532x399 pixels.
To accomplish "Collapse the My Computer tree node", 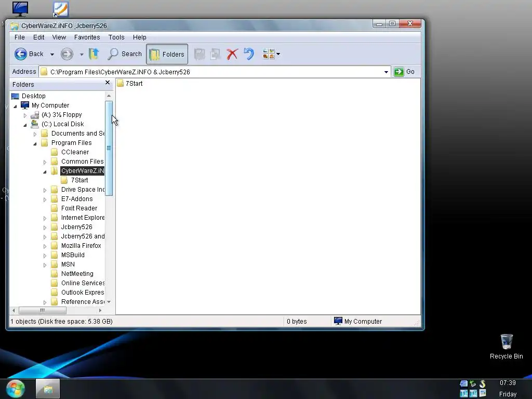I will 15,106.
